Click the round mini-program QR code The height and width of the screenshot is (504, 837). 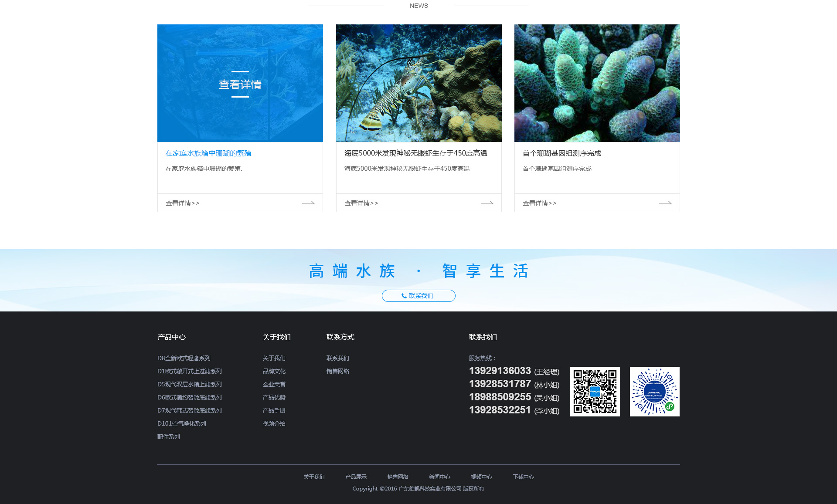coord(654,392)
